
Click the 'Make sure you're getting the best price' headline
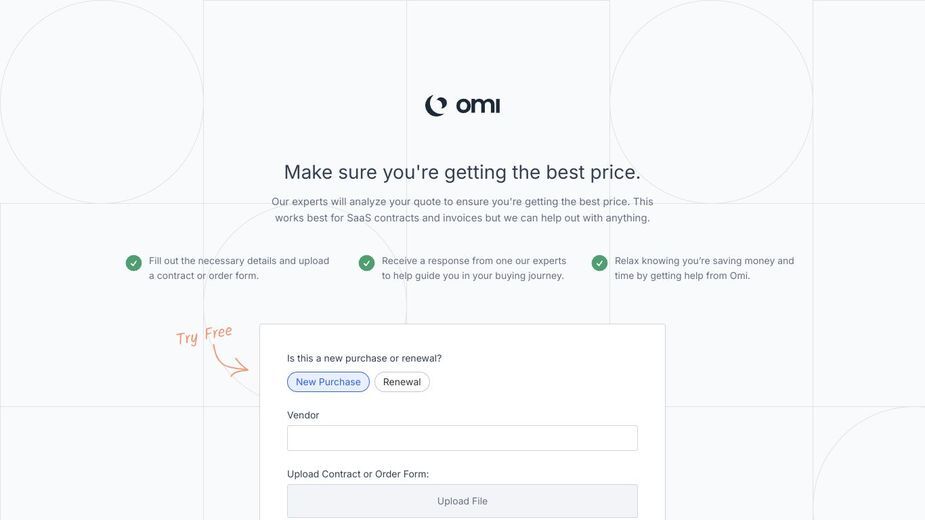pos(462,172)
